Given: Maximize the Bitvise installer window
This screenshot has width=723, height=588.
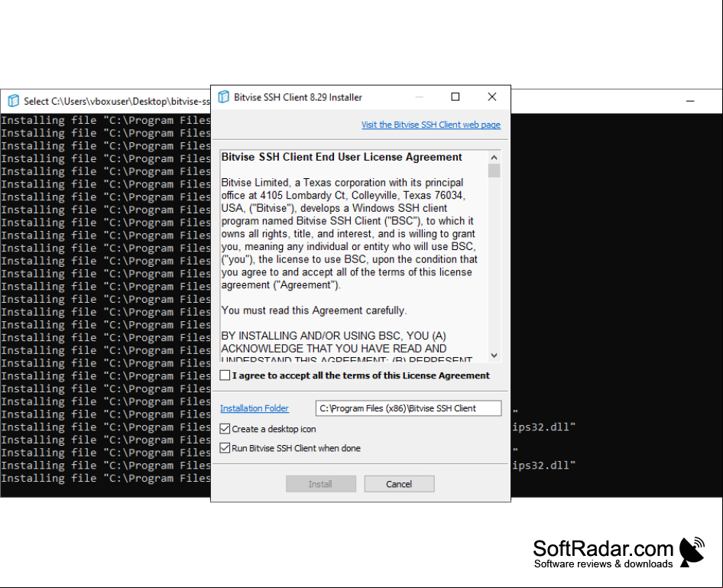Looking at the screenshot, I should click(x=455, y=97).
